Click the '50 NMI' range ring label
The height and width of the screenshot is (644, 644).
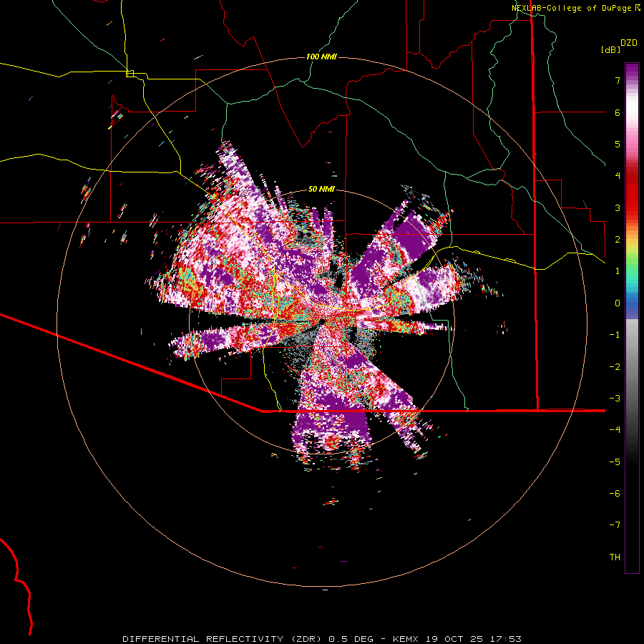click(x=321, y=189)
